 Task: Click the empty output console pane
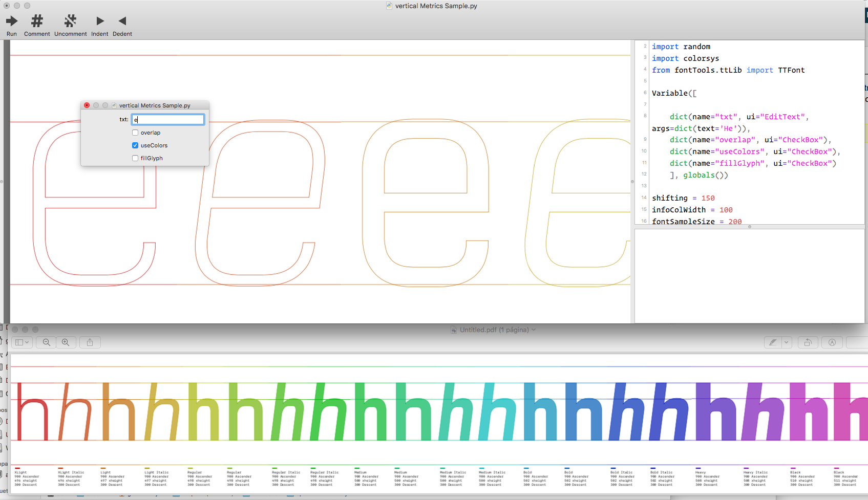[x=750, y=276]
